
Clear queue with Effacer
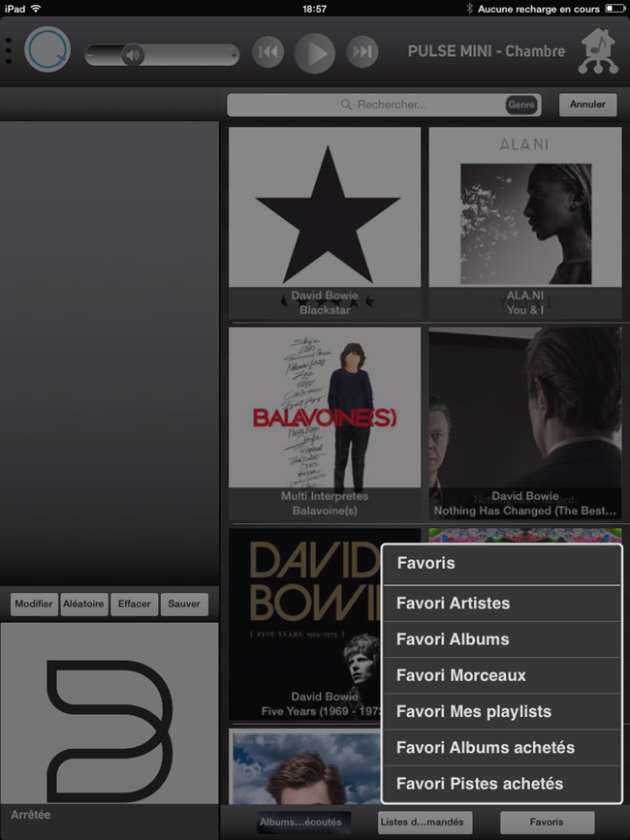coord(134,605)
